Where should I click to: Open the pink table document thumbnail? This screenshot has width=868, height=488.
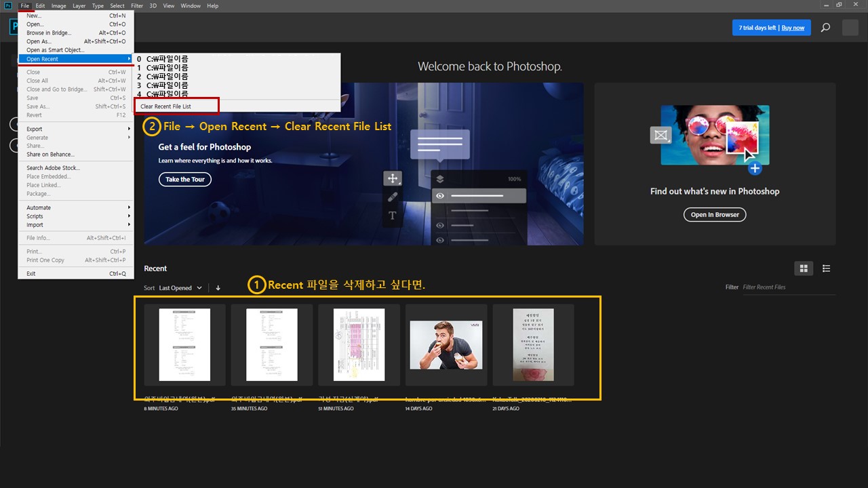coord(359,344)
